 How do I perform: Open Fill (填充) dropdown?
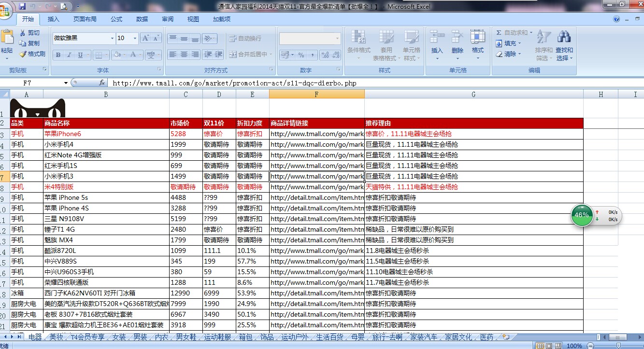pyautogui.click(x=509, y=43)
